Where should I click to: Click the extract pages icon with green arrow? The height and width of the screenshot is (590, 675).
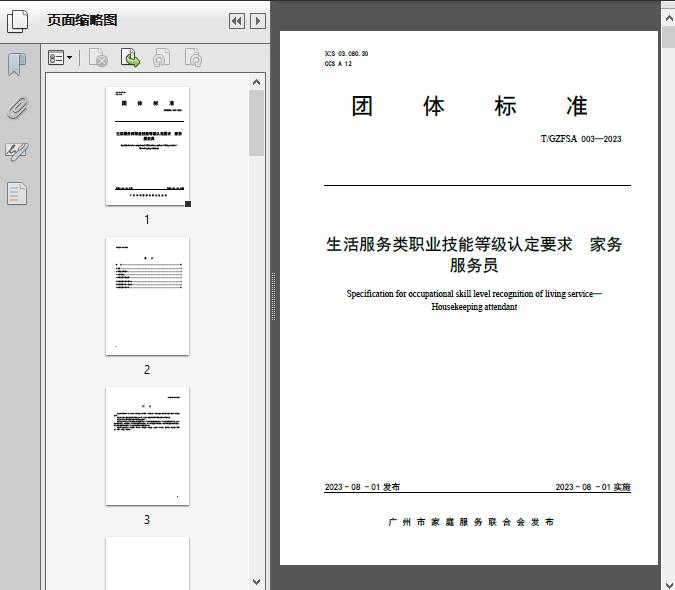click(x=130, y=59)
